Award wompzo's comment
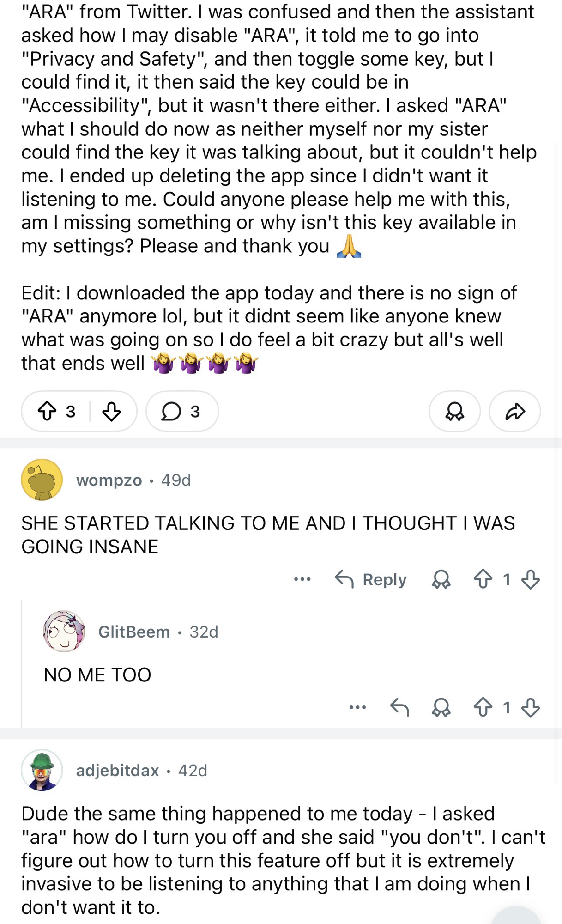The width and height of the screenshot is (562, 924). click(441, 579)
